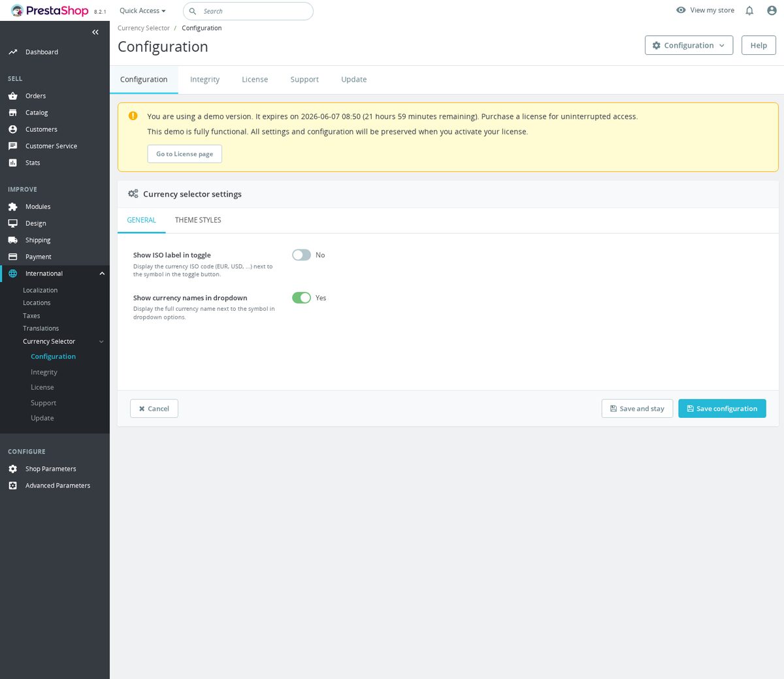
Task: Collapse the International menu chevron
Action: pyautogui.click(x=102, y=274)
